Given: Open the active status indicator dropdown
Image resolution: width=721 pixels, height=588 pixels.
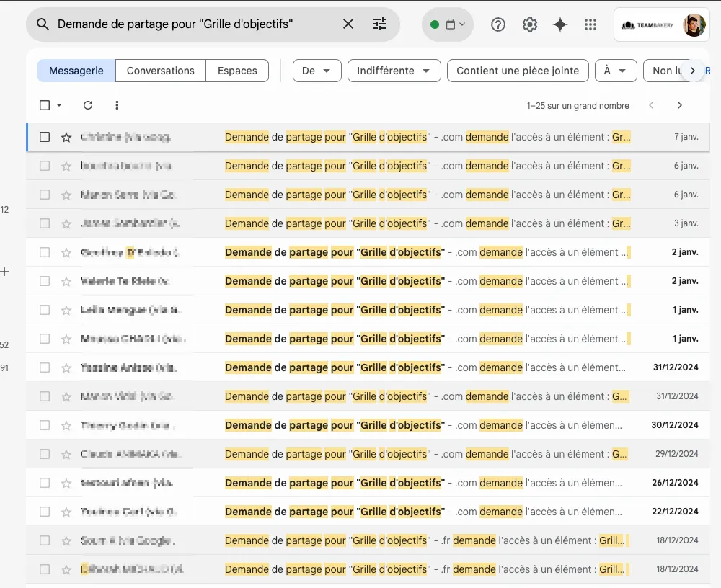Looking at the screenshot, I should (448, 24).
